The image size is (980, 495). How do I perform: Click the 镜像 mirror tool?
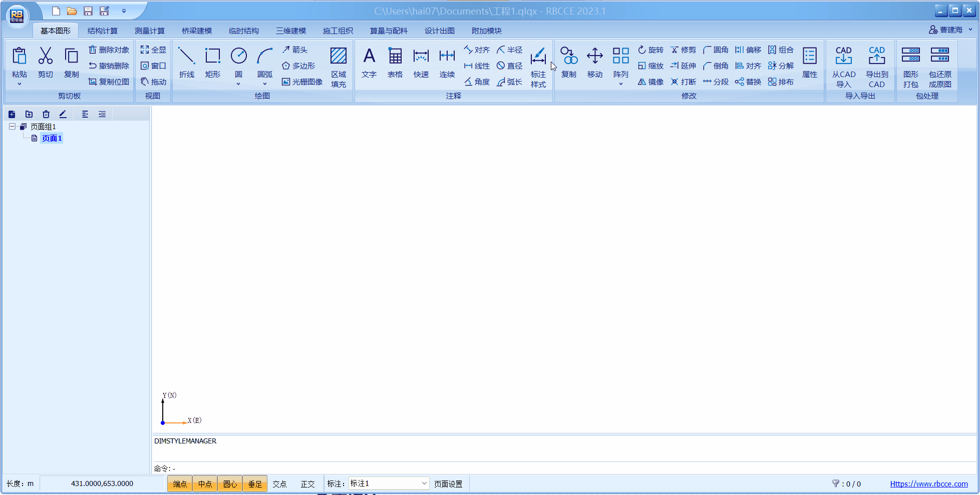click(650, 82)
